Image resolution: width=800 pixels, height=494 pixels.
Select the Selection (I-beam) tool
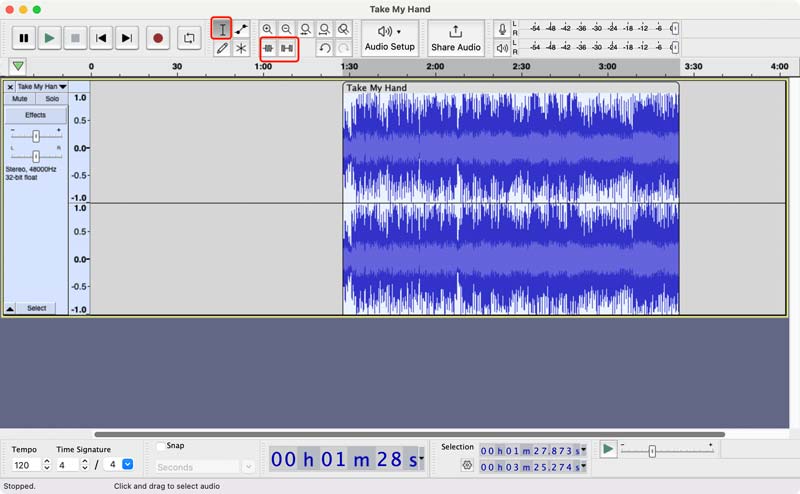point(222,29)
